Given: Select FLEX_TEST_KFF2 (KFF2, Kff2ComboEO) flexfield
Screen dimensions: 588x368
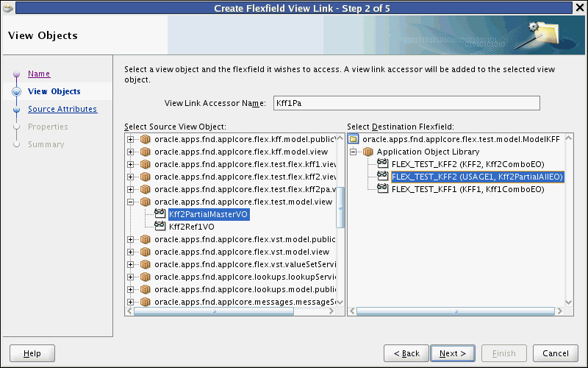Looking at the screenshot, I should pos(467,164).
